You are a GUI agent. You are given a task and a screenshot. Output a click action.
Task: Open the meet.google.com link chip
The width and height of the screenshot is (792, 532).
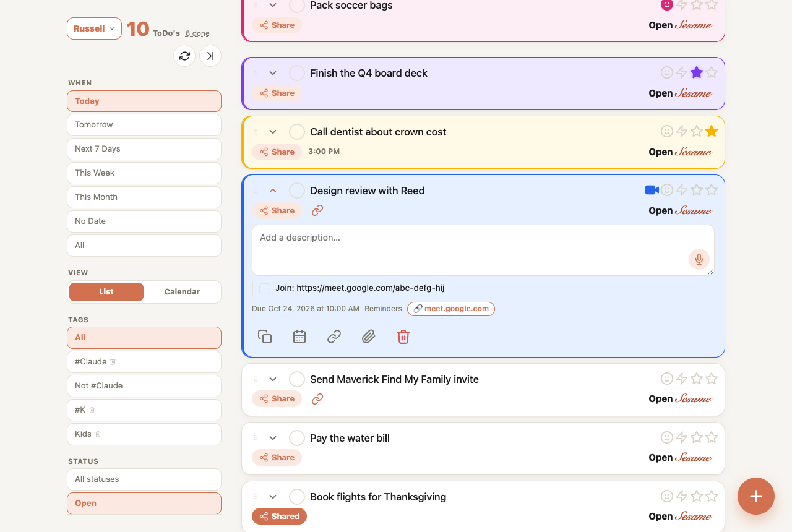pyautogui.click(x=451, y=309)
